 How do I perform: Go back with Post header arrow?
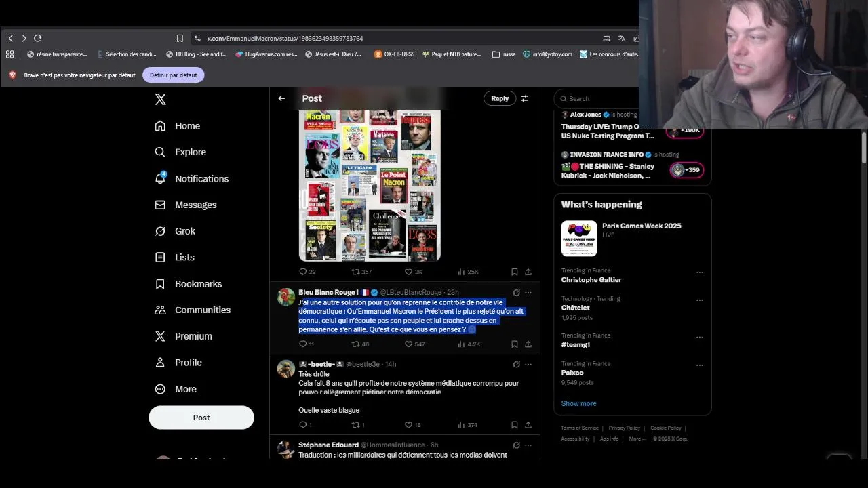click(281, 98)
